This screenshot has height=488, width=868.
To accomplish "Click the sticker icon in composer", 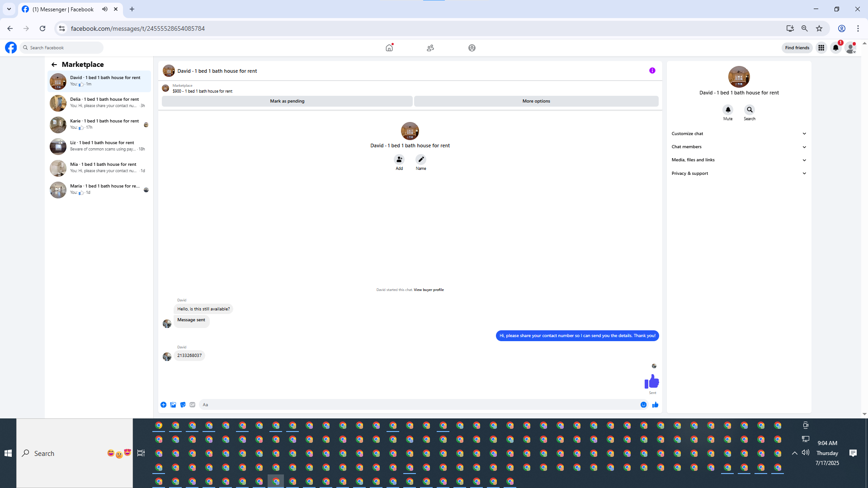I will coord(183,405).
